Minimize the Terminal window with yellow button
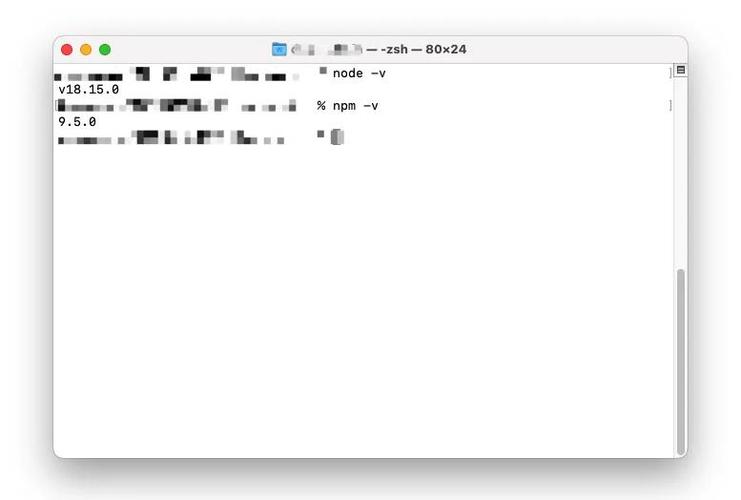The height and width of the screenshot is (500, 741). pos(86,49)
